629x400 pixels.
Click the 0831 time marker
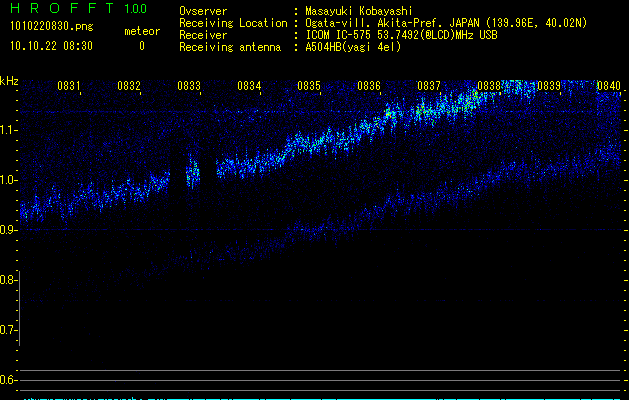click(x=69, y=86)
